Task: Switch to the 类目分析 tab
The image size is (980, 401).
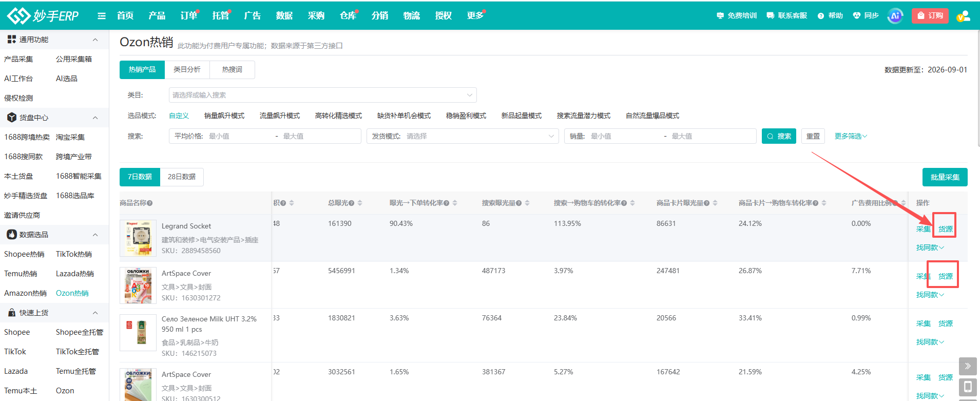Action: click(x=187, y=69)
